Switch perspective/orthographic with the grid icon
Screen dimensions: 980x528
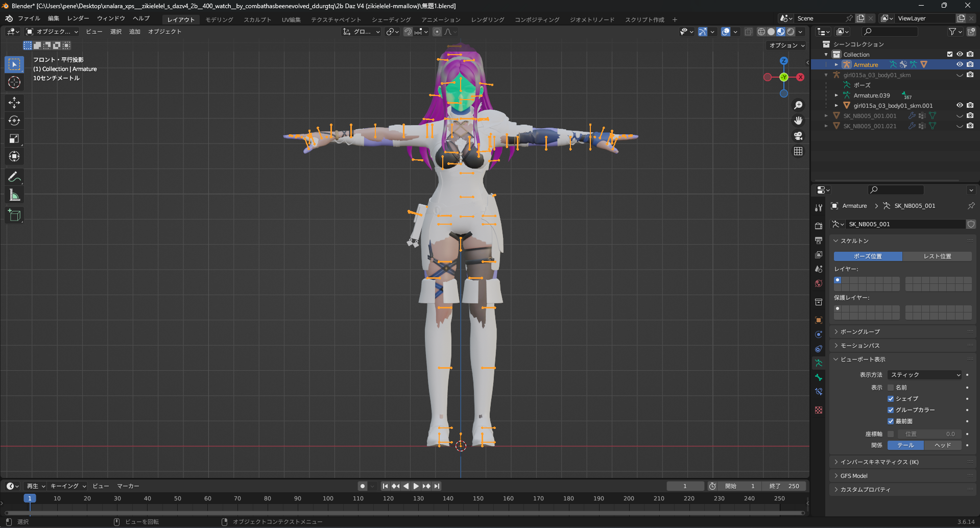tap(798, 151)
